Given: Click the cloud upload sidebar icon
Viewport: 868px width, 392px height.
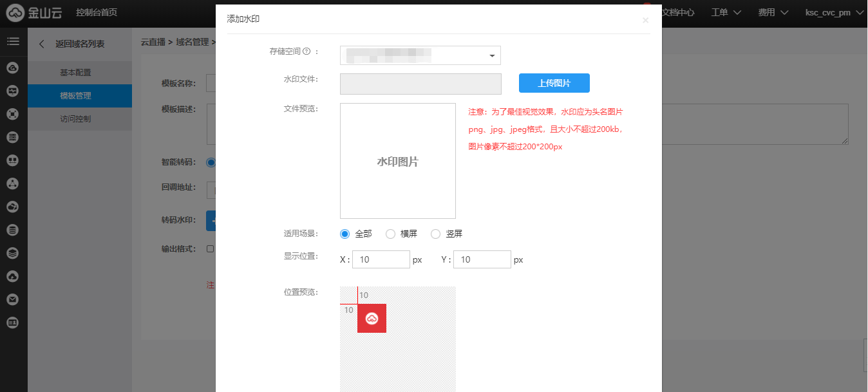Looking at the screenshot, I should pos(12,276).
